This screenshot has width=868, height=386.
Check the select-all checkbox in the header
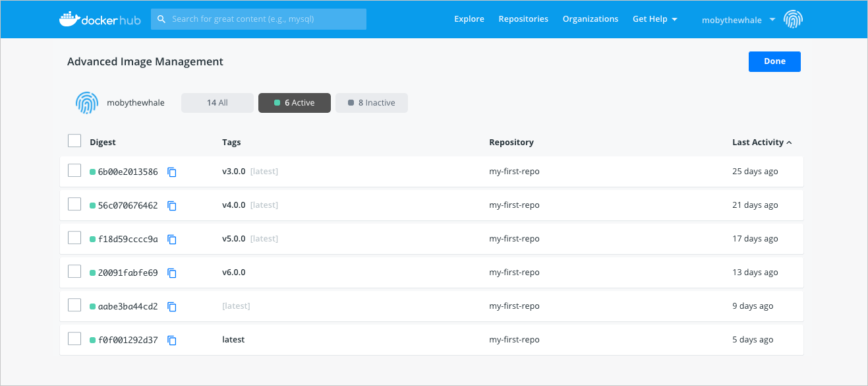[74, 141]
